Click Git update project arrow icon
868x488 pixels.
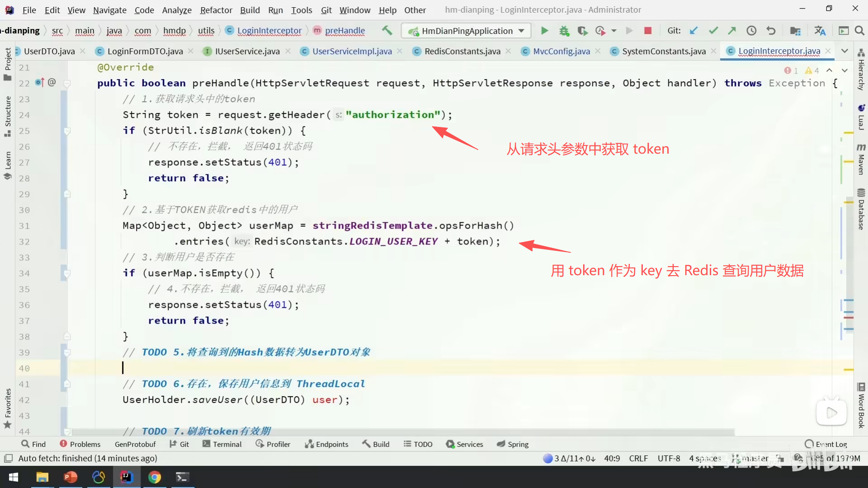tap(693, 31)
